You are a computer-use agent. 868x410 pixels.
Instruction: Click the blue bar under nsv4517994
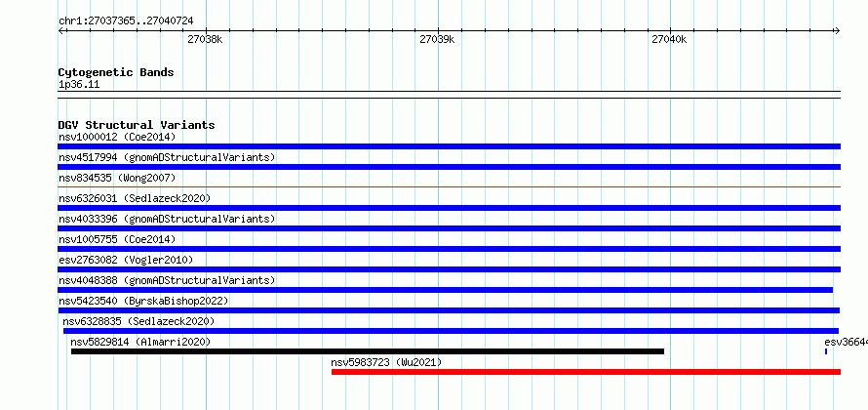point(449,167)
